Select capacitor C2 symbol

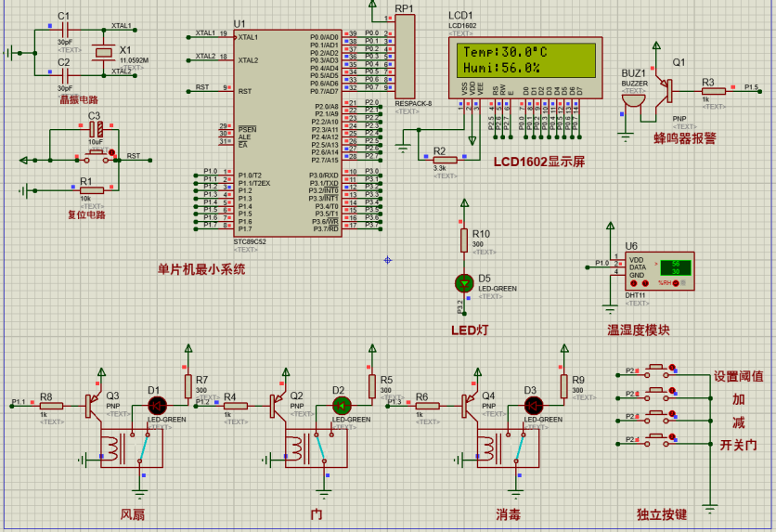(65, 76)
